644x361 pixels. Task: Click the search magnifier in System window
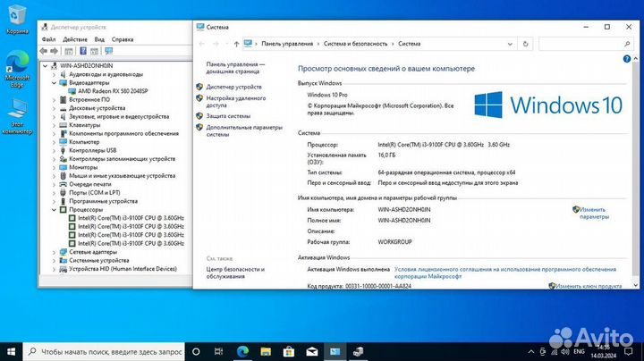point(627,44)
